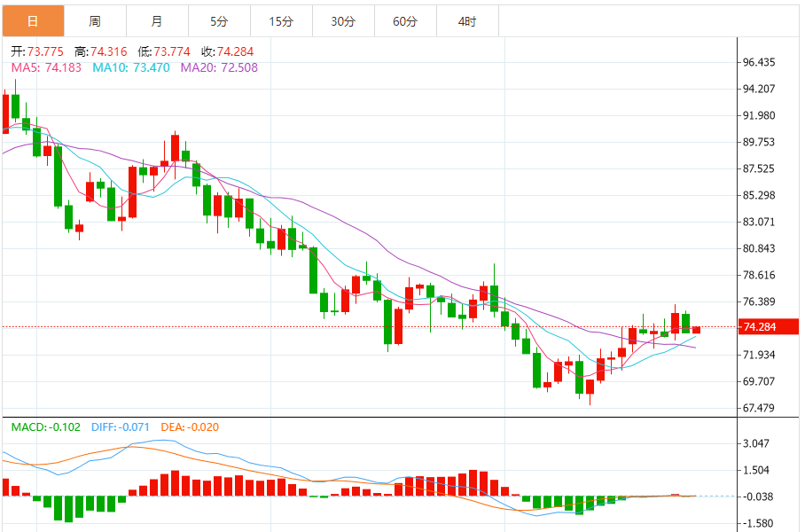Click the 71.934 price axis label
805x532 pixels.
click(x=759, y=355)
